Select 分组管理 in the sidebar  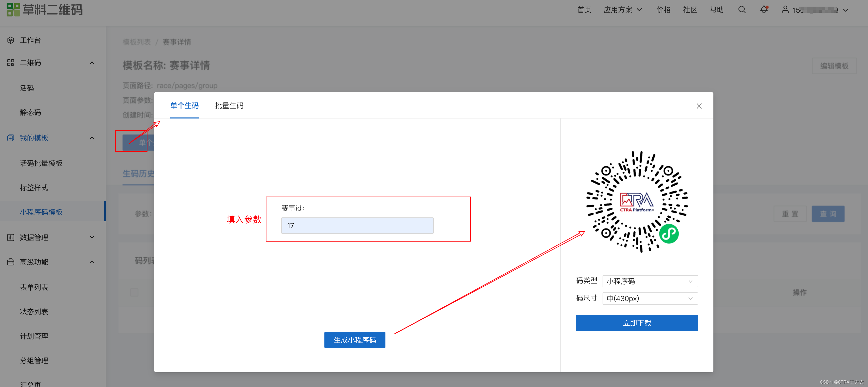pos(34,360)
